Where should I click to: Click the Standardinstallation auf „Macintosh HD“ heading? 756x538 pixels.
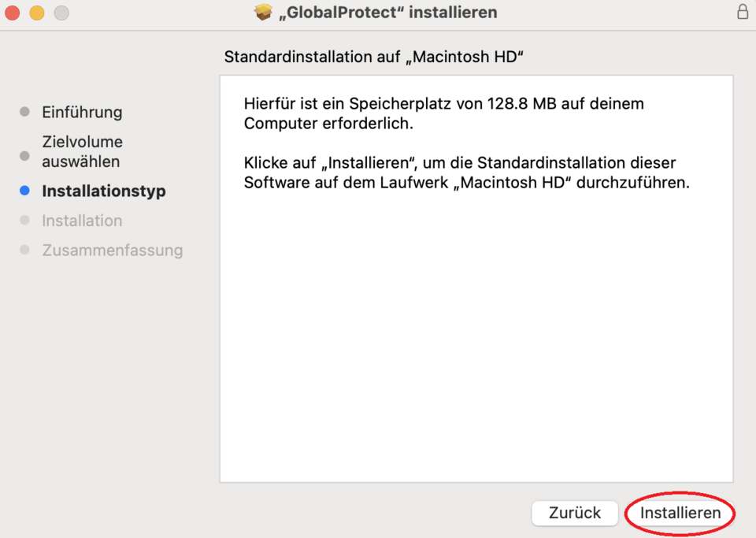[374, 57]
